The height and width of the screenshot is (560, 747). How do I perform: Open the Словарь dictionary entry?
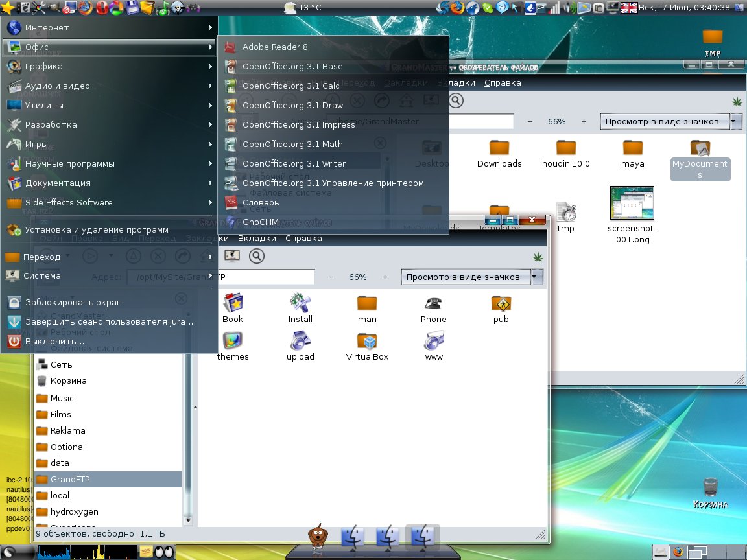(333, 202)
